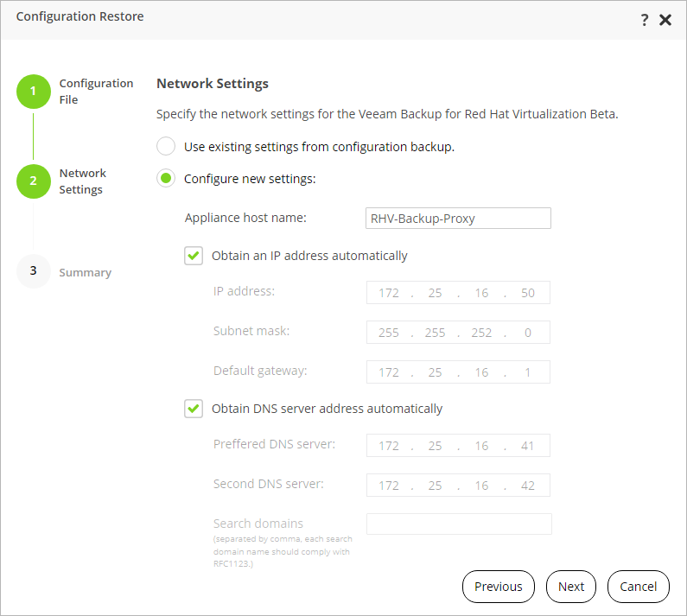
Task: Click the IP address field
Action: (x=458, y=293)
